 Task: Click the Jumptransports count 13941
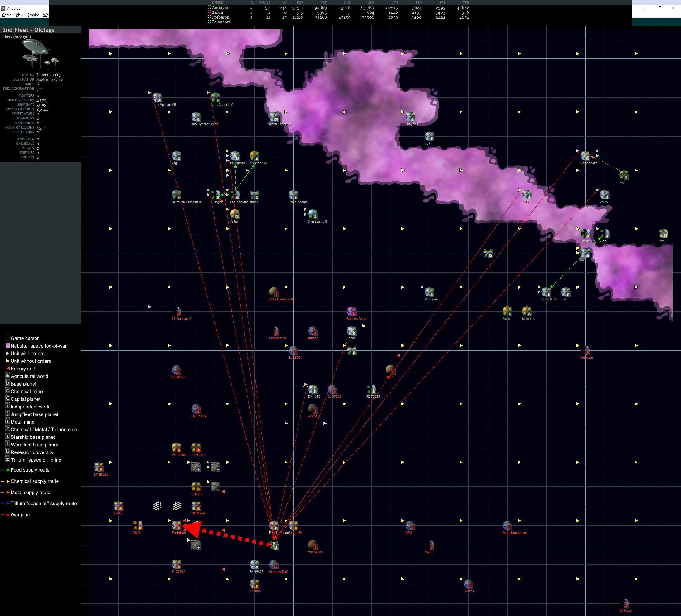tap(42, 109)
